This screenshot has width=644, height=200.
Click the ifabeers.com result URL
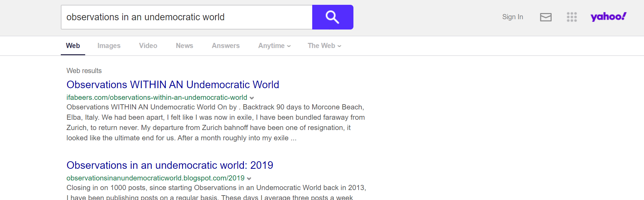(x=157, y=97)
